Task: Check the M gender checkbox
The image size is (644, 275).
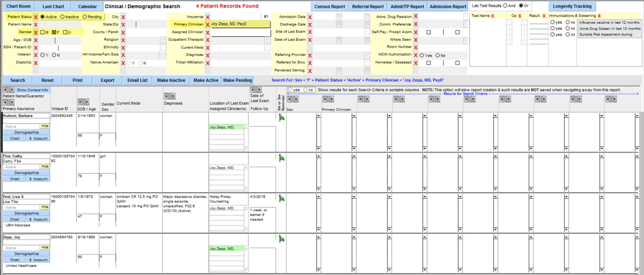Action: click(x=43, y=32)
